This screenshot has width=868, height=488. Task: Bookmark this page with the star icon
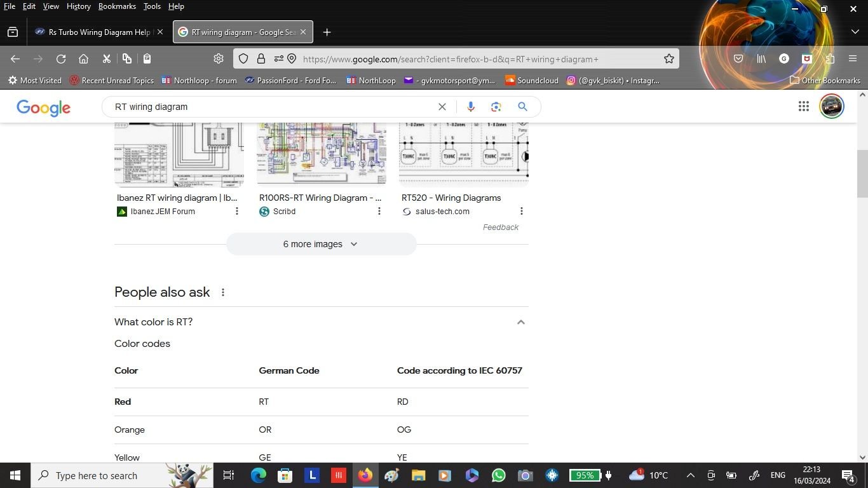click(668, 59)
